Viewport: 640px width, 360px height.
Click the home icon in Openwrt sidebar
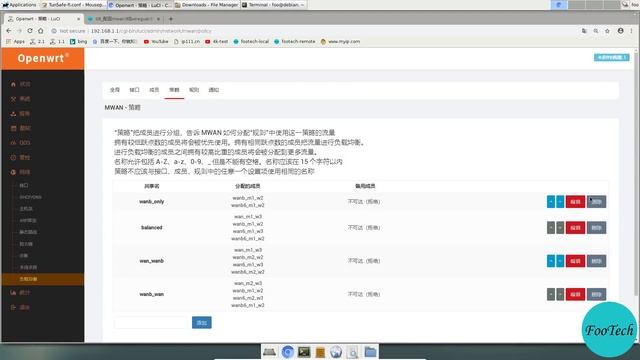click(13, 84)
